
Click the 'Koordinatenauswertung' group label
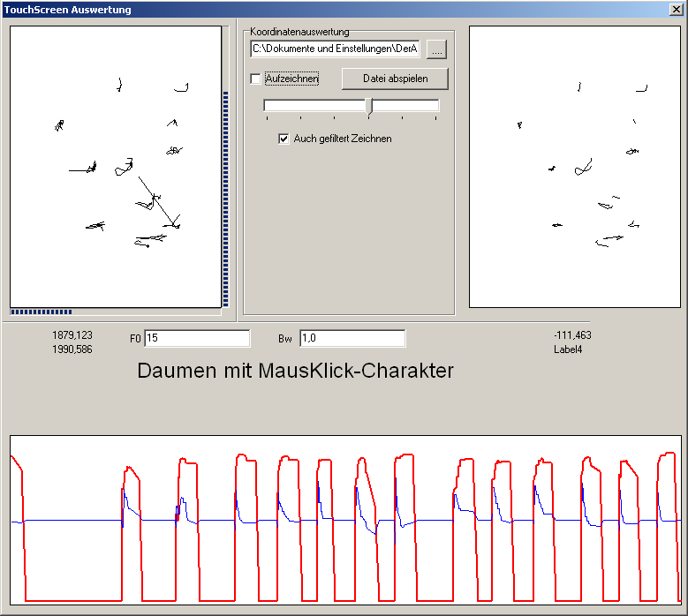[299, 32]
